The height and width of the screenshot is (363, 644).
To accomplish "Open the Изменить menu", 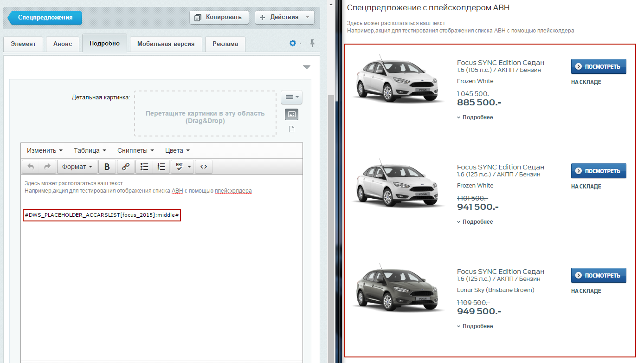I will coord(45,150).
